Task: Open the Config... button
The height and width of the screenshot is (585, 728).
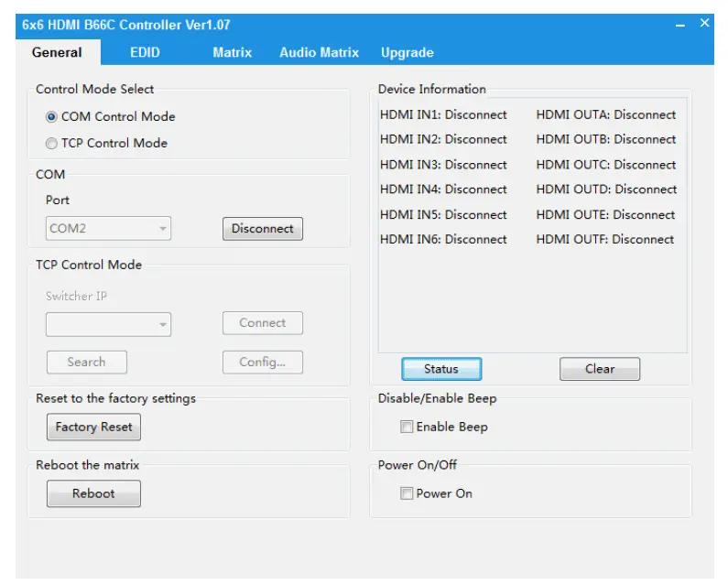Action: [262, 363]
